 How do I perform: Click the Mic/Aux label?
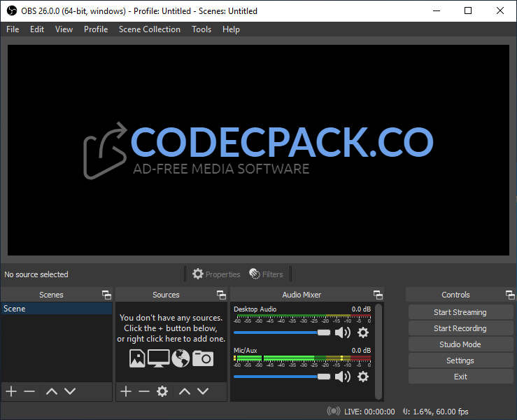246,351
